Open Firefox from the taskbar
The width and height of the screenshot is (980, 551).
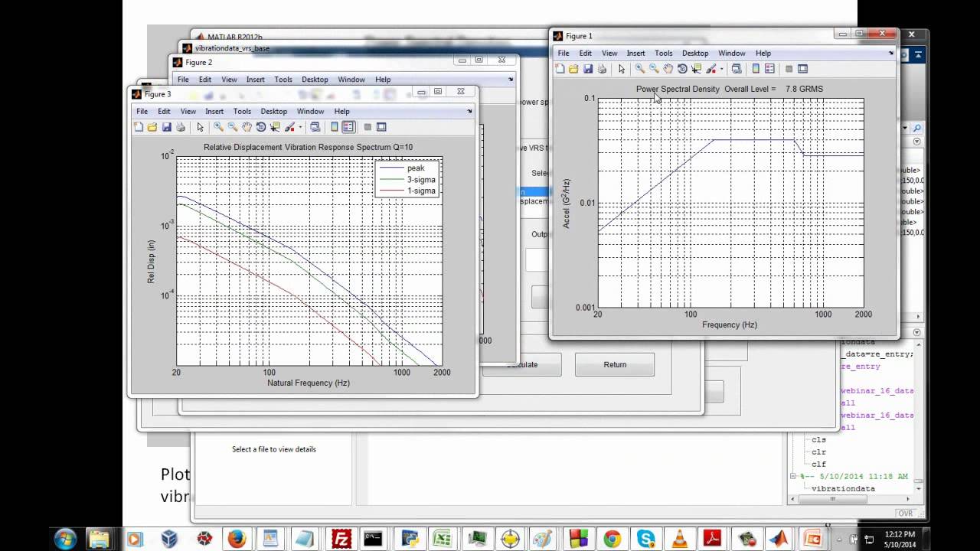237,539
